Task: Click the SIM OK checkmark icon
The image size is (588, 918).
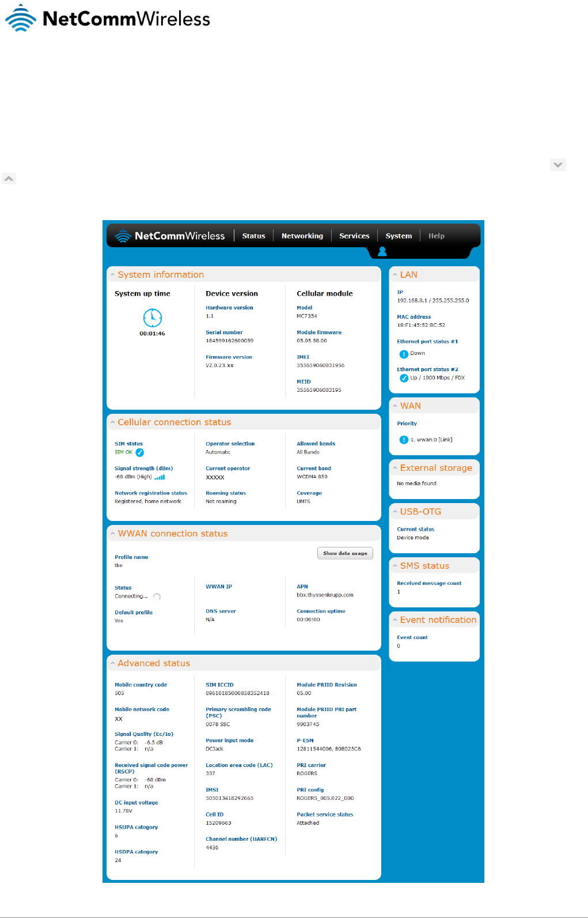Action: [139, 452]
